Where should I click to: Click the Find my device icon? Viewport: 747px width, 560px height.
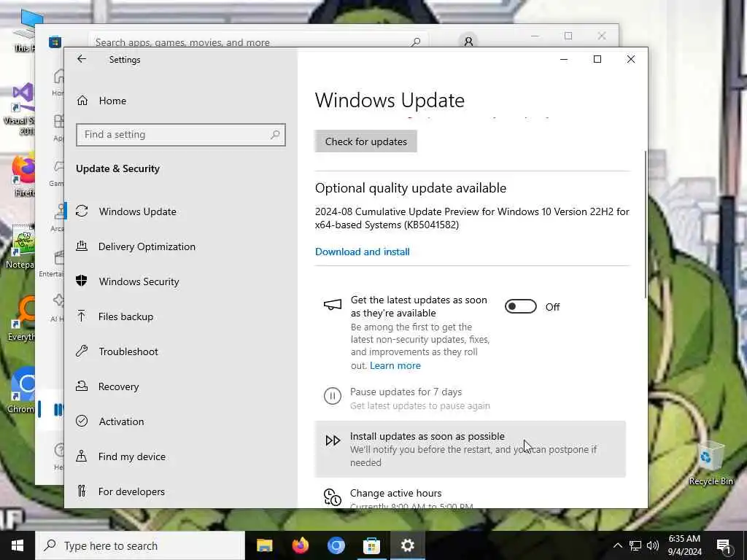coord(82,456)
